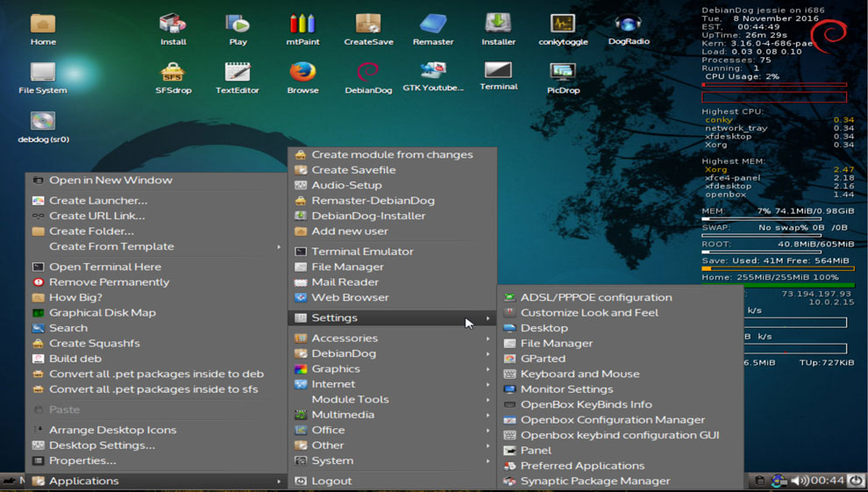Expand the Other submenu

(393, 446)
